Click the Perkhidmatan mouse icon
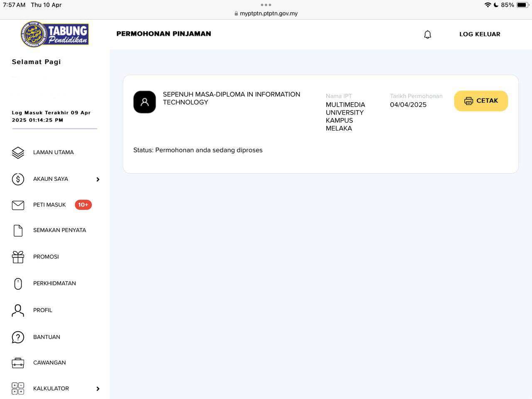Screen dimensions: 532x399 [x=18, y=284]
